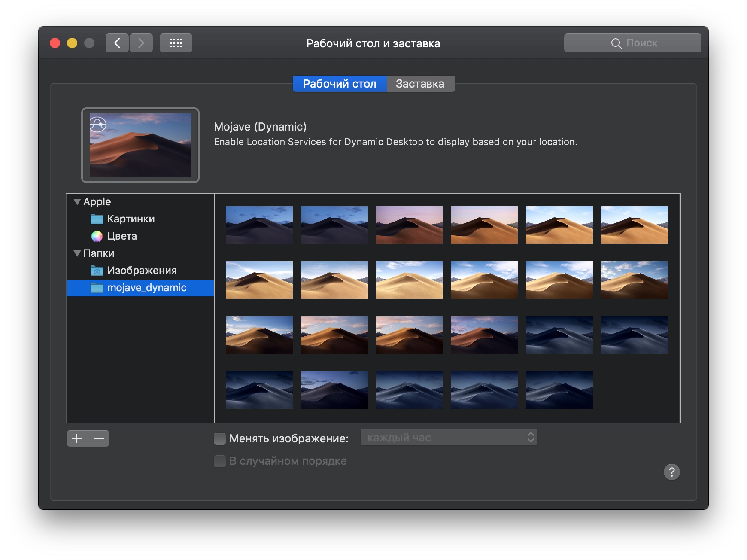The width and height of the screenshot is (747, 560).
Task: Add a folder with the plus button
Action: [x=77, y=438]
